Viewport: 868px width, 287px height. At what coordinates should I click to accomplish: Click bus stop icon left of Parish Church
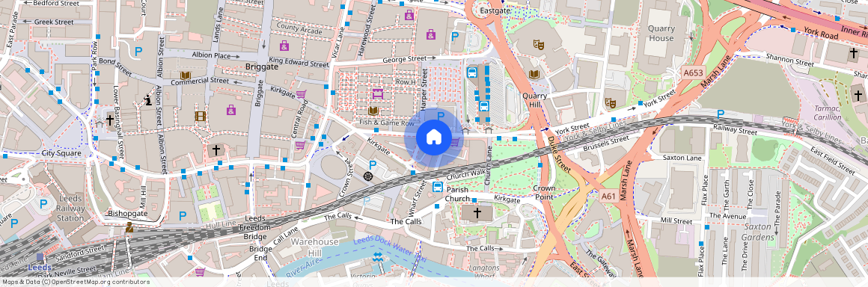[x=437, y=187]
